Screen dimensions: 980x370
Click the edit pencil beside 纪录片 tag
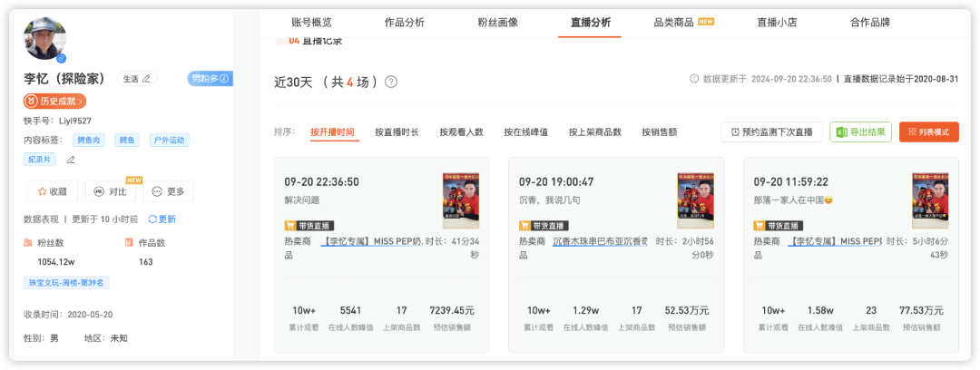coord(71,160)
